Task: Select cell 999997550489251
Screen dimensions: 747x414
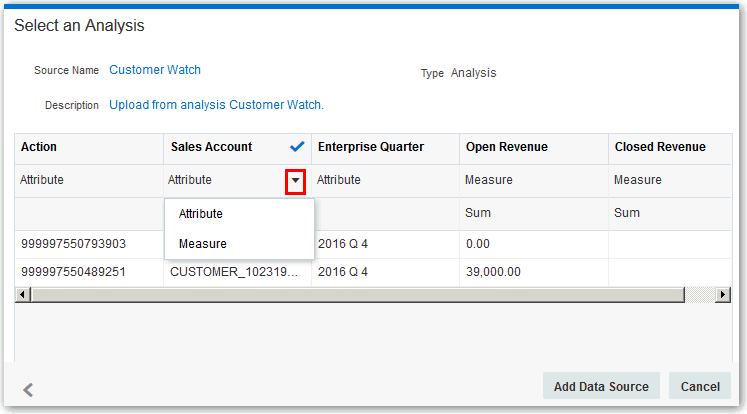Action: pos(89,272)
